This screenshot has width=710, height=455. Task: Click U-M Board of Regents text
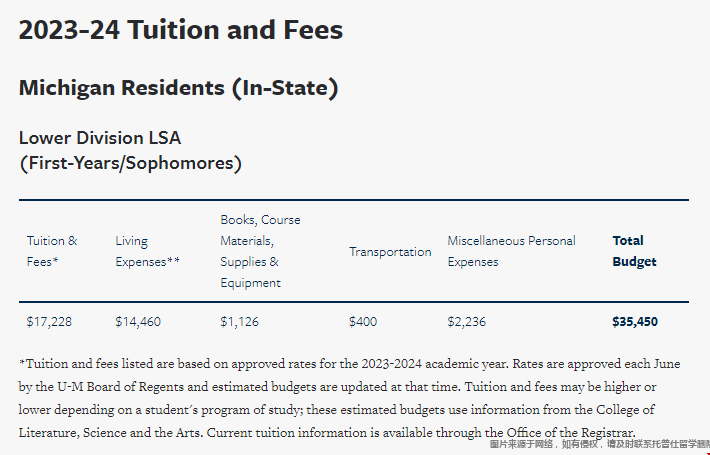click(120, 387)
